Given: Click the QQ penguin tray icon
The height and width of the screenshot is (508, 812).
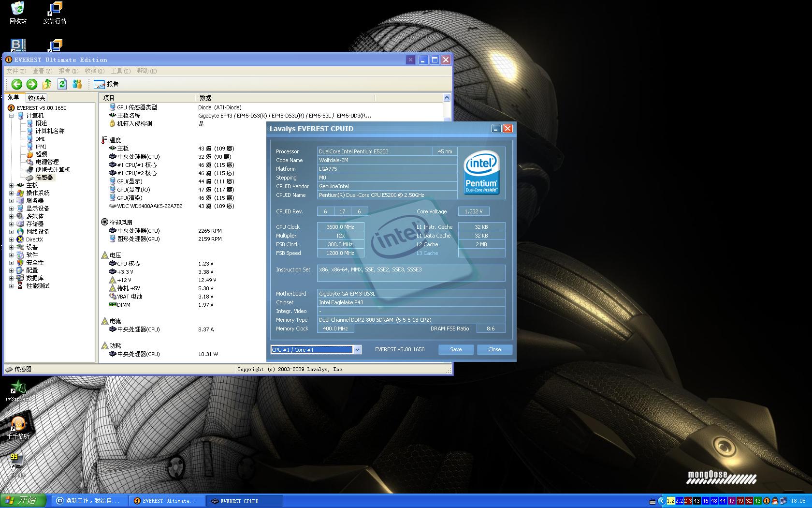Looking at the screenshot, I should coord(775,501).
